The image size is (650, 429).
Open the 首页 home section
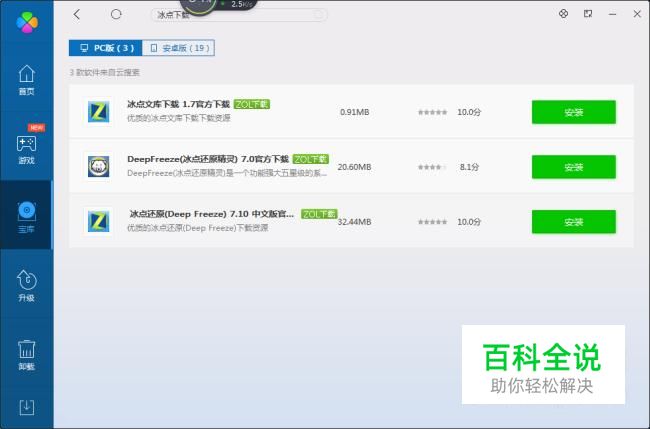(27, 80)
